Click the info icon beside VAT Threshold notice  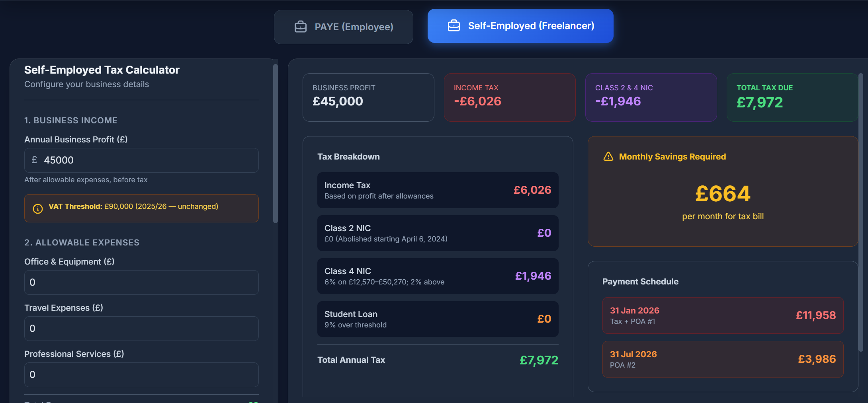[x=37, y=208]
